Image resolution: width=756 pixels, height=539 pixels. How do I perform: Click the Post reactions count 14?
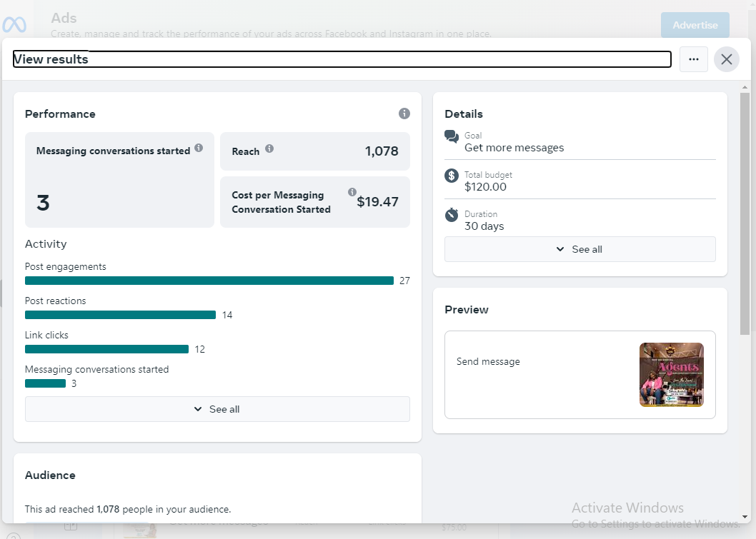pyautogui.click(x=227, y=315)
